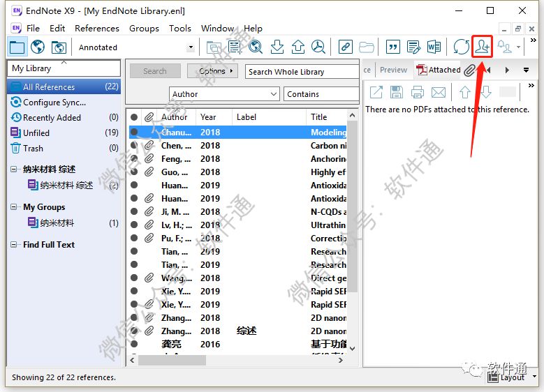
Task: Open Layout dropdown in status bar
Action: (535, 377)
